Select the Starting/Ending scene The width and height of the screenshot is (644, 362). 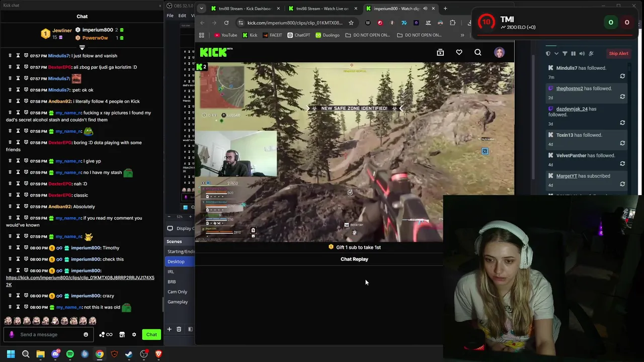coord(180,251)
